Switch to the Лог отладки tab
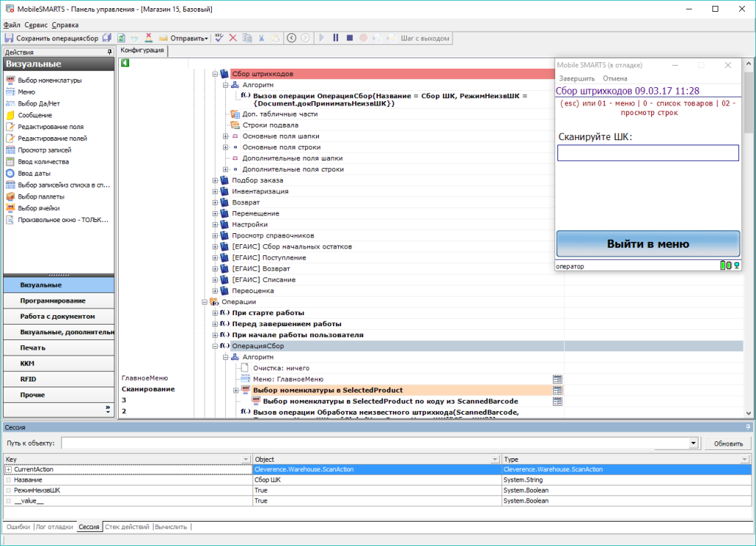This screenshot has width=756, height=546. (x=55, y=527)
